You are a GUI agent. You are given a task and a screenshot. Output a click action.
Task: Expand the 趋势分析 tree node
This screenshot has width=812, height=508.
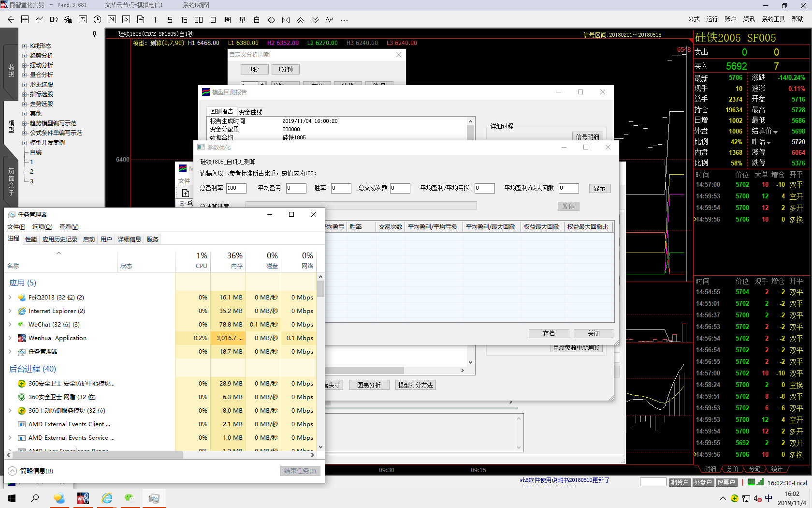click(x=25, y=56)
